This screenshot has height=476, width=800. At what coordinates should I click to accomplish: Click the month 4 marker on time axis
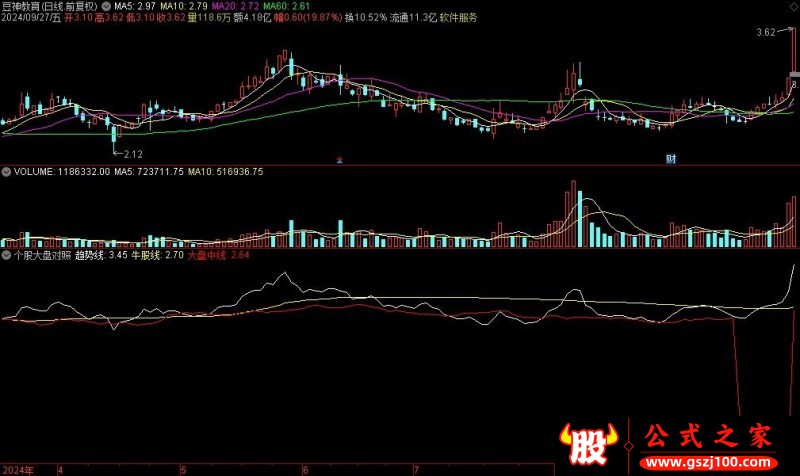pos(60,470)
